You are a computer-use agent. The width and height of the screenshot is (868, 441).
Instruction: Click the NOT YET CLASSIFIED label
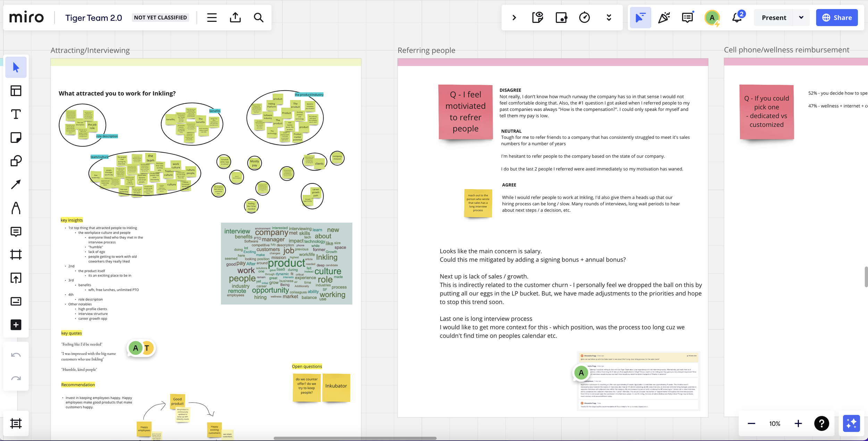160,18
